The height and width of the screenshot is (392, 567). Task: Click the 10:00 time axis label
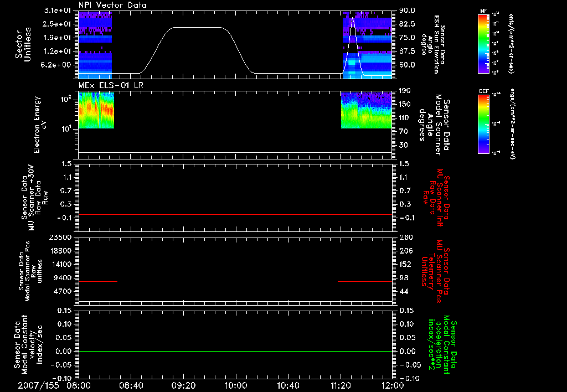[236, 385]
